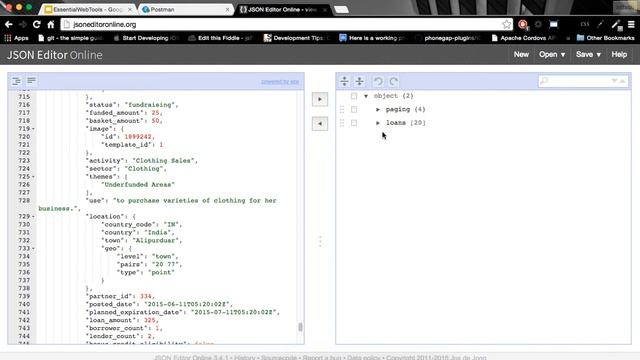This screenshot has height=360, width=640.
Task: Copy tree to code view arrow
Action: coord(320,124)
